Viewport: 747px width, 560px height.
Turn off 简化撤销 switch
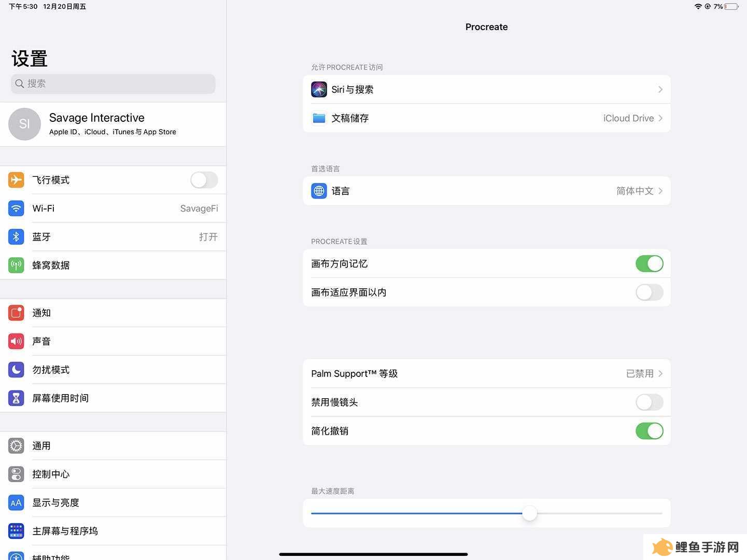point(650,431)
